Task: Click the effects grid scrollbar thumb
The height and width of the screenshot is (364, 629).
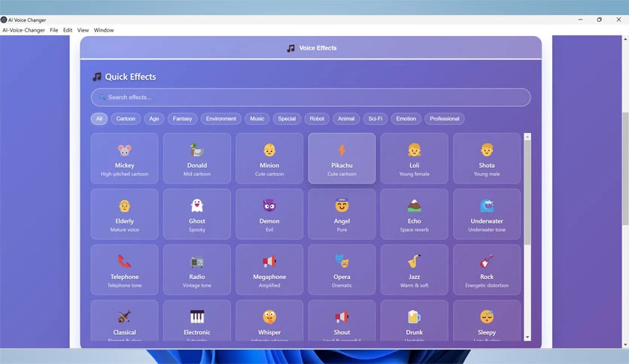Action: (x=527, y=193)
